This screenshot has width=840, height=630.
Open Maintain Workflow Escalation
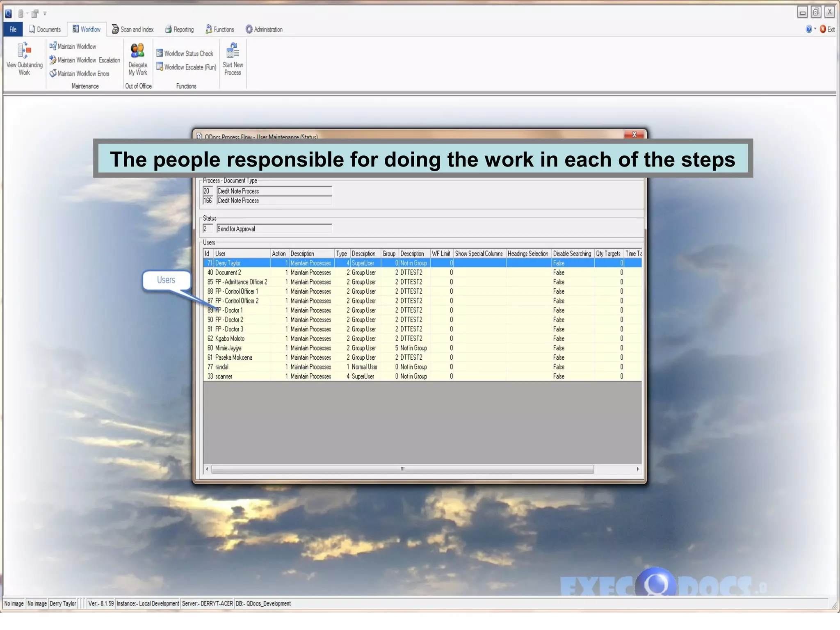85,60
